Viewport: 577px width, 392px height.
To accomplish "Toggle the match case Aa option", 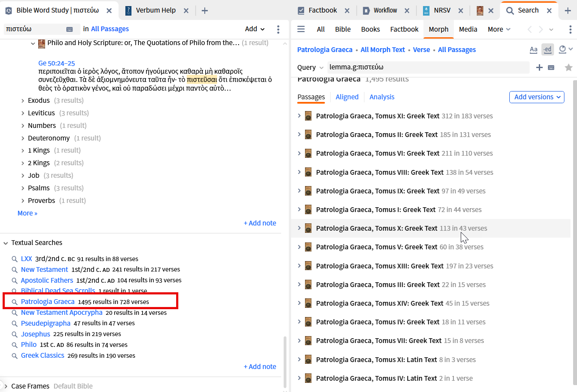I will point(534,50).
